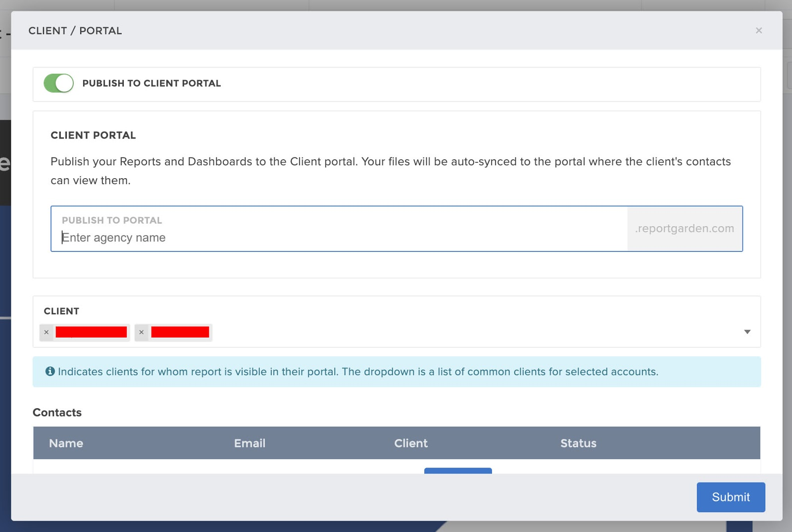
Task: Expand the Client dropdown arrow
Action: pyautogui.click(x=747, y=332)
